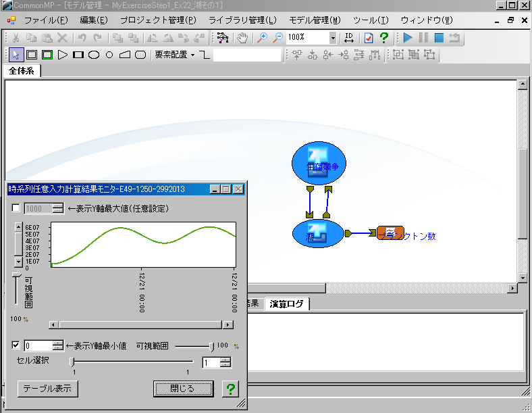Click the canvas vertical scrollbar down arrow
Image resolution: width=532 pixels, height=413 pixels.
coord(523,278)
